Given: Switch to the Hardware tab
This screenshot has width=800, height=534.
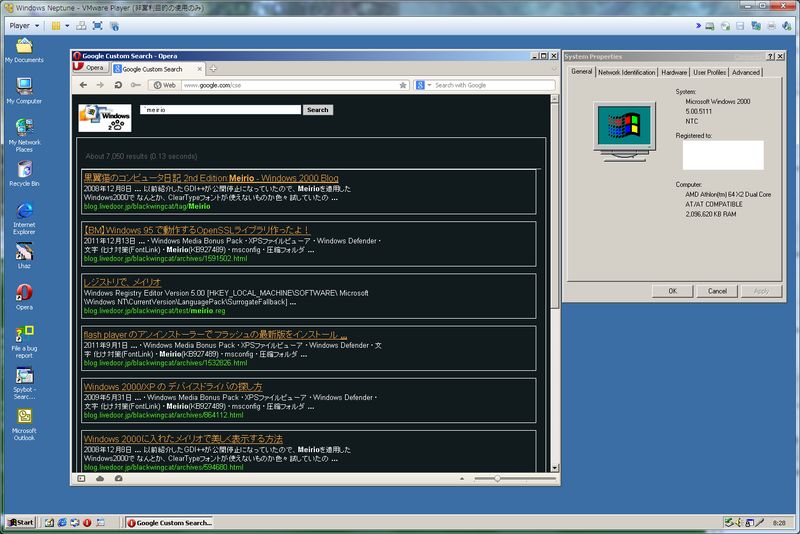Looking at the screenshot, I should point(674,72).
